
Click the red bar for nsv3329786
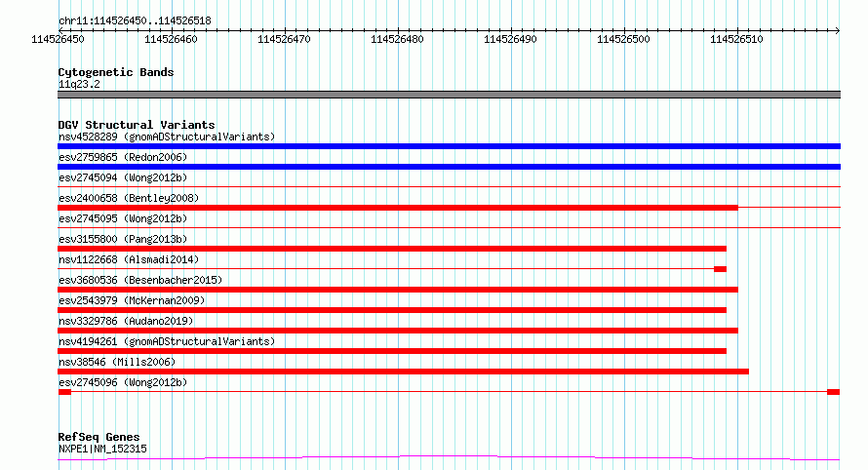pos(398,331)
